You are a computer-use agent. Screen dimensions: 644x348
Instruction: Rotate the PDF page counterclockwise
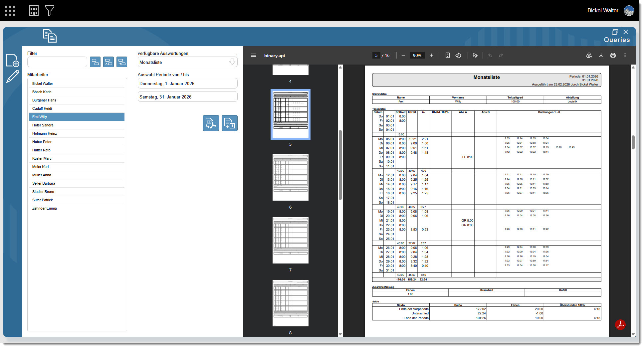coord(458,56)
